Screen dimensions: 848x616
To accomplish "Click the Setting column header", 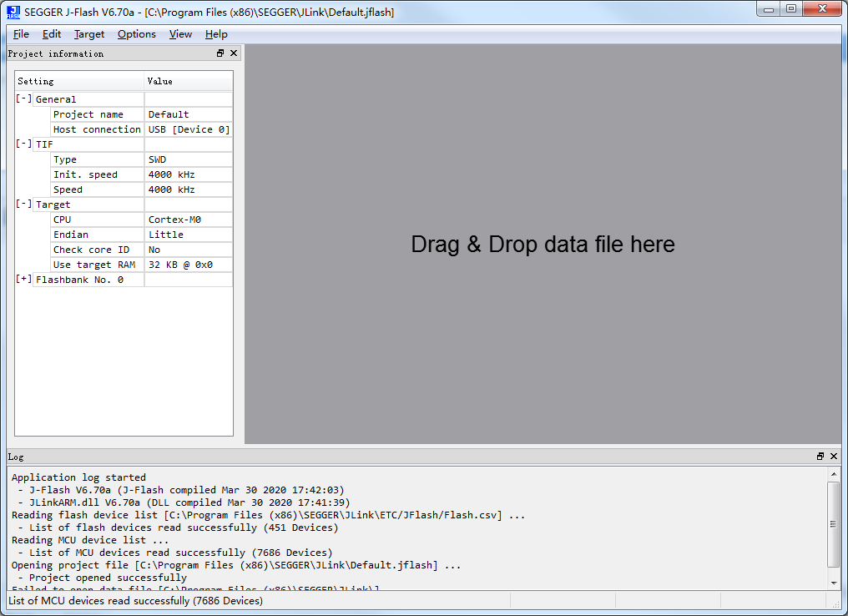I will [x=79, y=81].
